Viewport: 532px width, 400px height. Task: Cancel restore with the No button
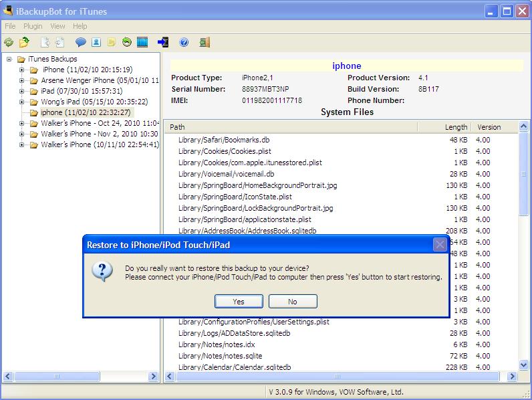point(293,302)
